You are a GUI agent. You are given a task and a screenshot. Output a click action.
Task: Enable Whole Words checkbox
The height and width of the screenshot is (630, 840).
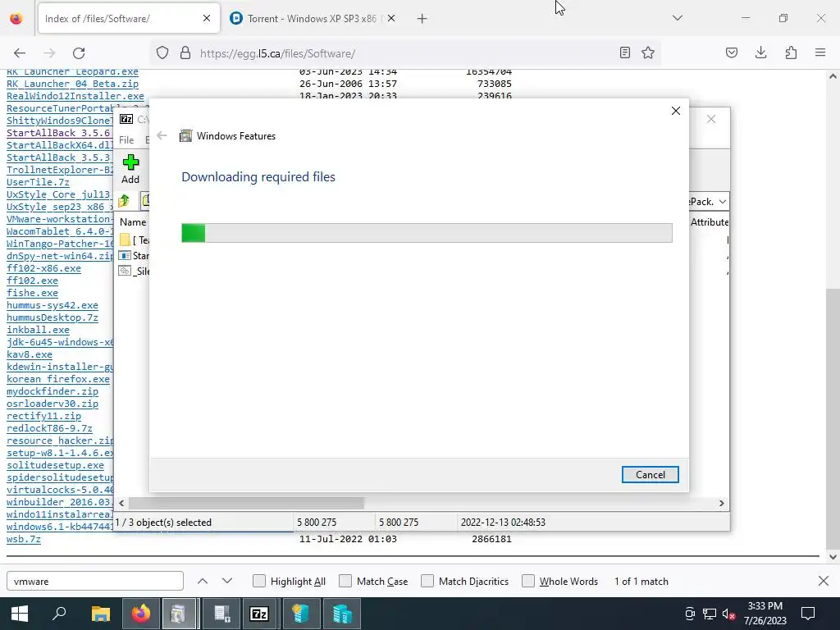point(528,582)
